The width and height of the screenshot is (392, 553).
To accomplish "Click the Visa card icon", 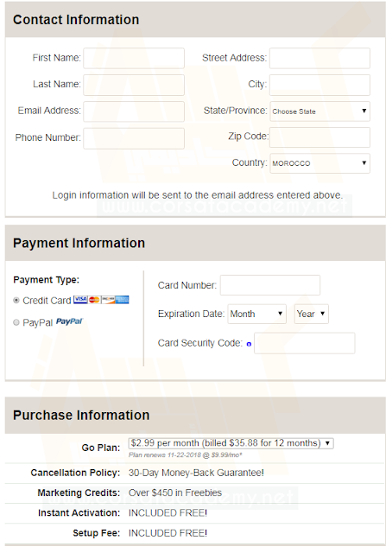I will [80, 300].
